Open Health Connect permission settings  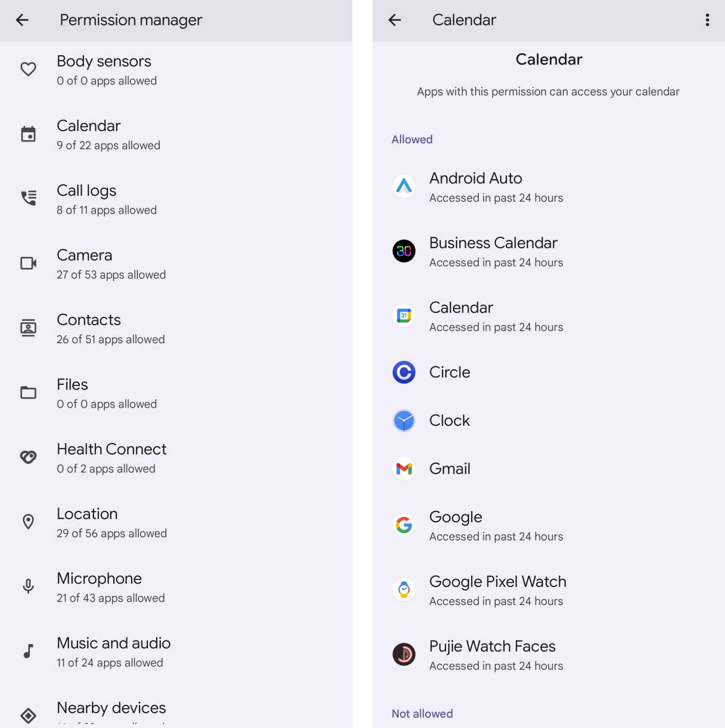(111, 457)
